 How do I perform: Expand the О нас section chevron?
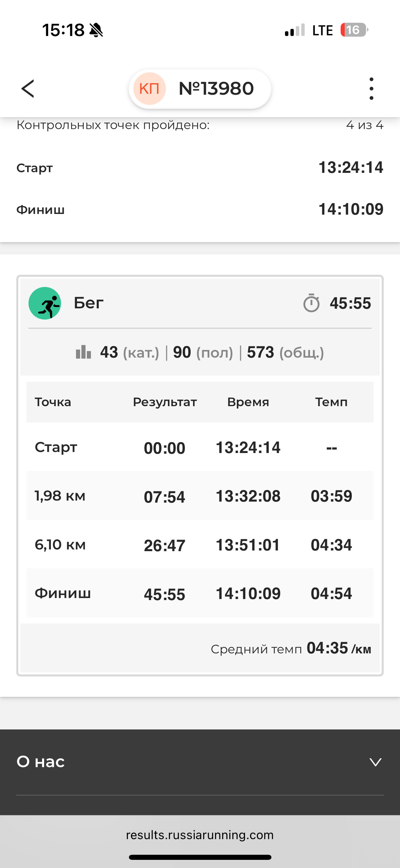click(376, 762)
